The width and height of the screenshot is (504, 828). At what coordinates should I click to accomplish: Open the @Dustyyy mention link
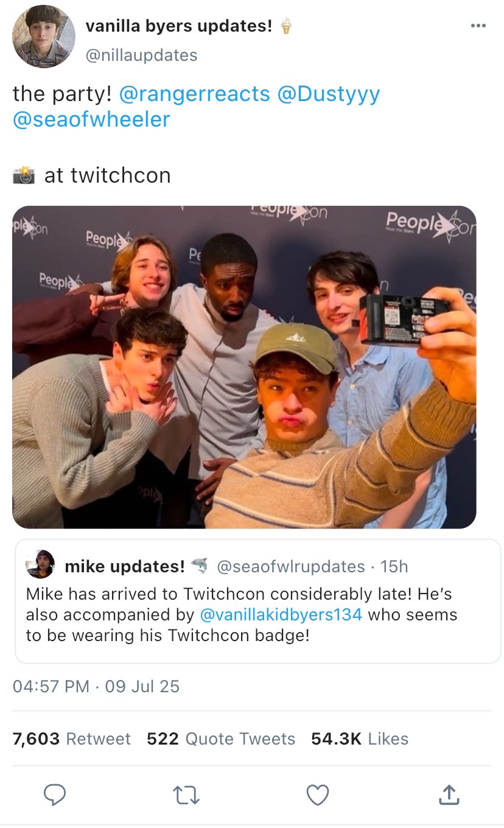(x=328, y=94)
